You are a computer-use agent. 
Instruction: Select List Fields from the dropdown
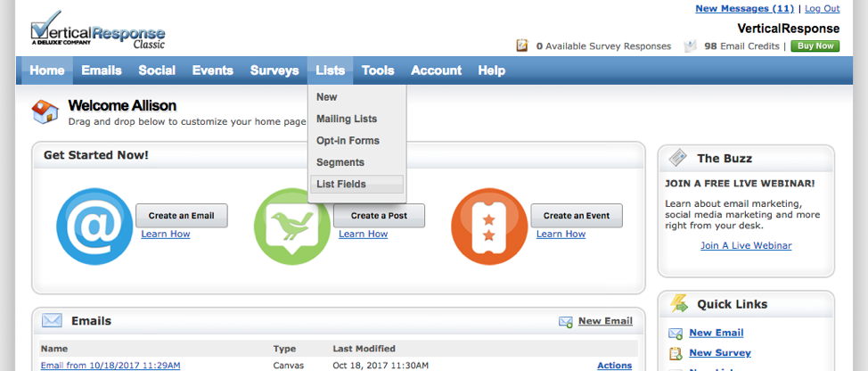357,185
